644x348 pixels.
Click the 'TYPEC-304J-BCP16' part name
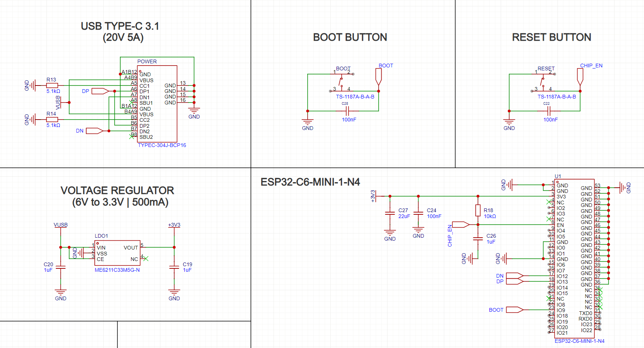tap(162, 145)
